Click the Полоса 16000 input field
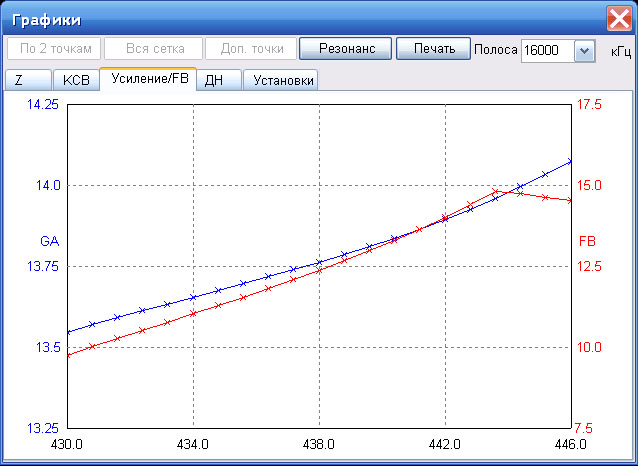 click(x=548, y=50)
